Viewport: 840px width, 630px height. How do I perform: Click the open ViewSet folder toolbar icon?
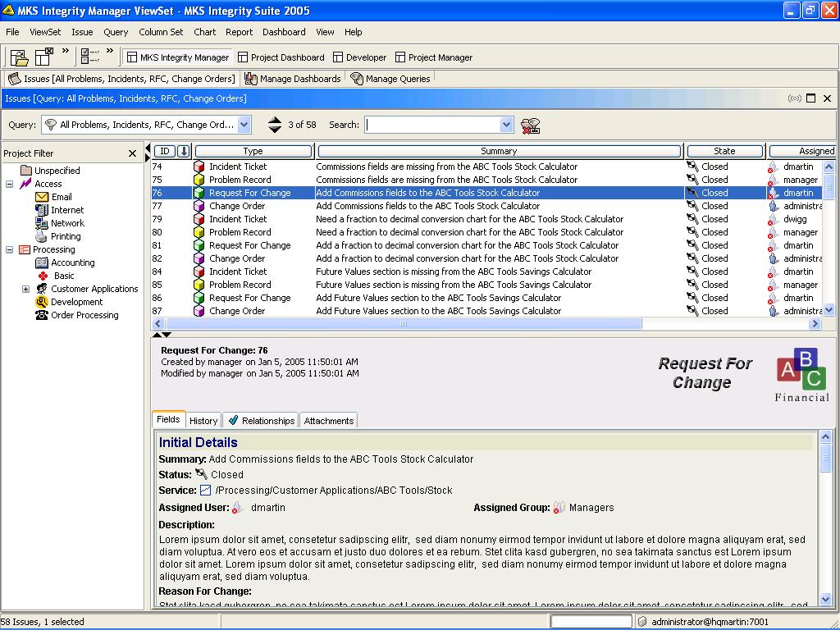19,57
